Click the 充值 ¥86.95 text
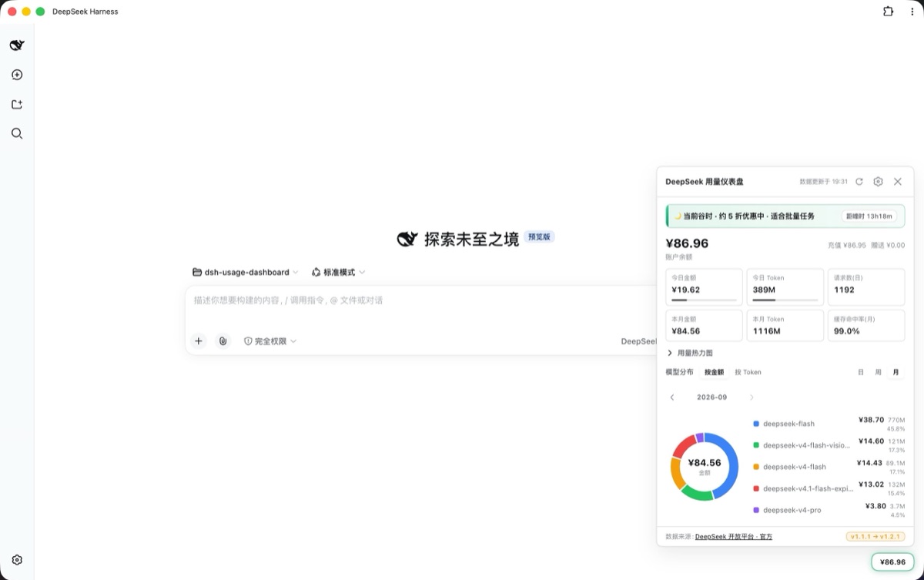 click(x=847, y=246)
